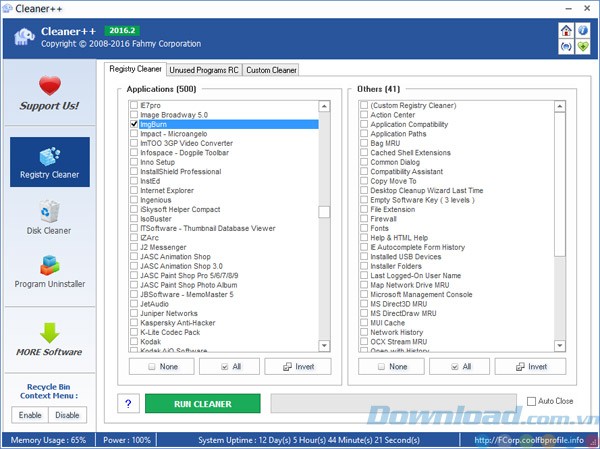Screen dimensions: 600x449
Task: Uncheck the ImgBurn application checkbox
Action: [x=134, y=125]
